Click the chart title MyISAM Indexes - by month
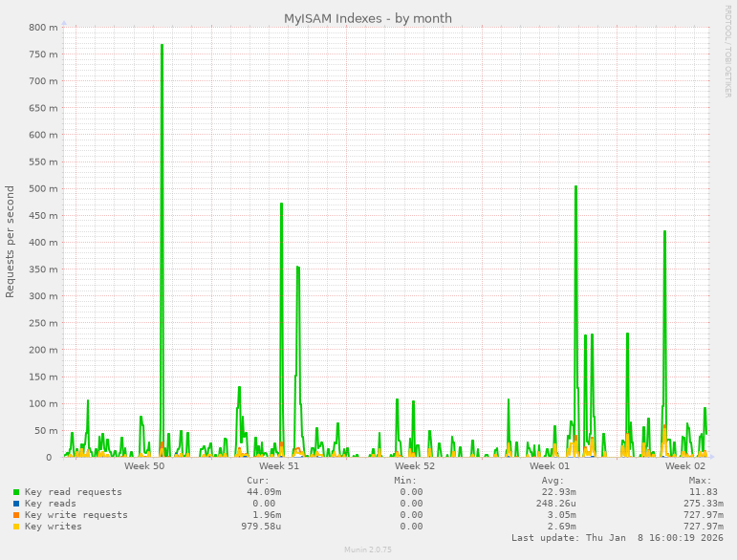This screenshot has height=560, width=737. coord(368,18)
